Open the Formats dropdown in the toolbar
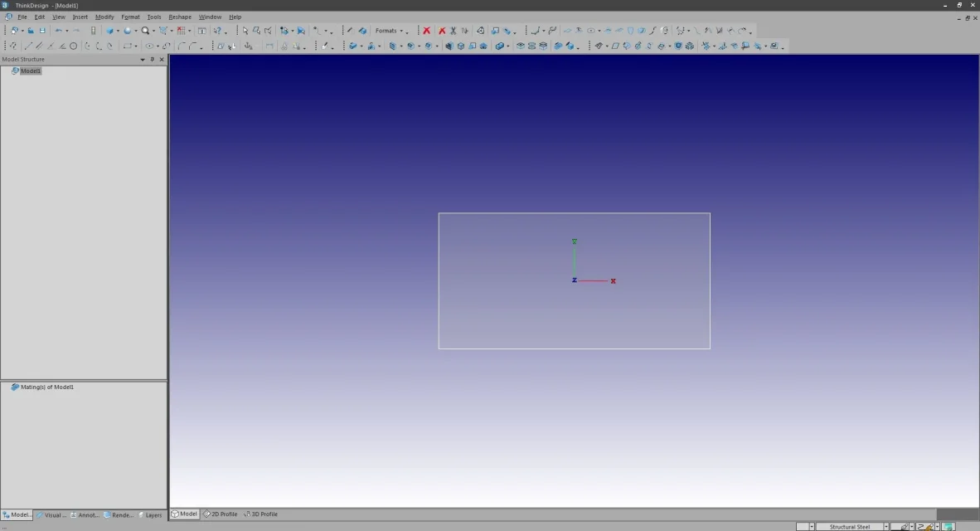980x531 pixels. point(386,31)
